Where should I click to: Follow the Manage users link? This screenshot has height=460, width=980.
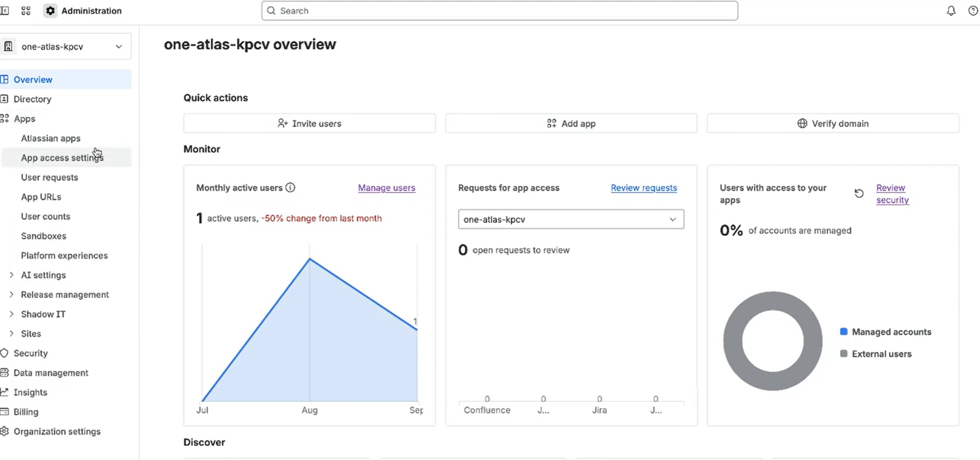387,188
